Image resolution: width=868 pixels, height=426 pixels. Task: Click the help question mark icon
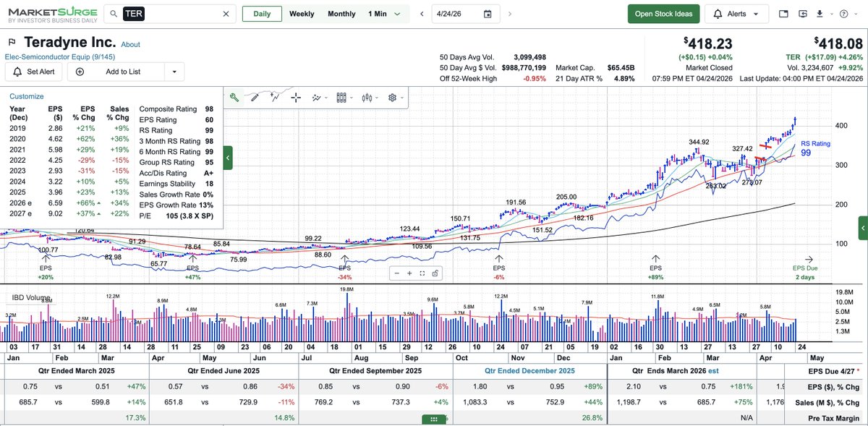[844, 14]
